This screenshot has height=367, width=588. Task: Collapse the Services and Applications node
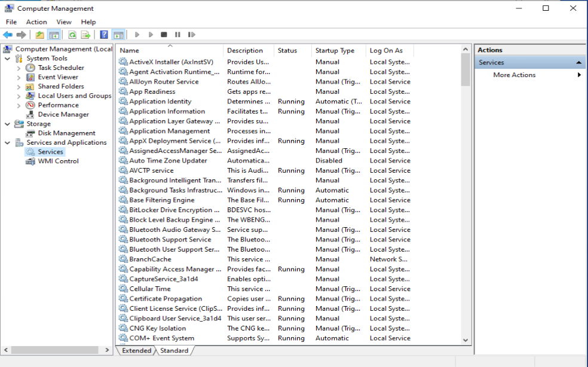pos(7,143)
